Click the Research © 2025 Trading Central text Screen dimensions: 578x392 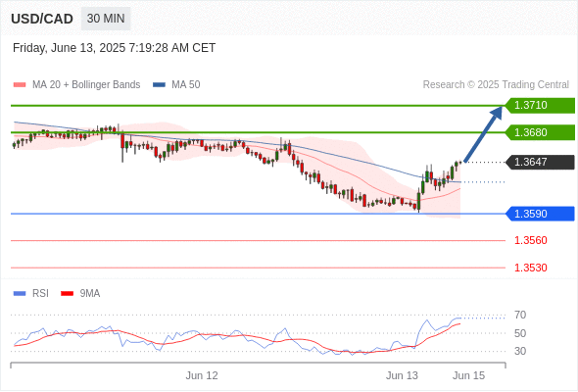click(x=496, y=85)
